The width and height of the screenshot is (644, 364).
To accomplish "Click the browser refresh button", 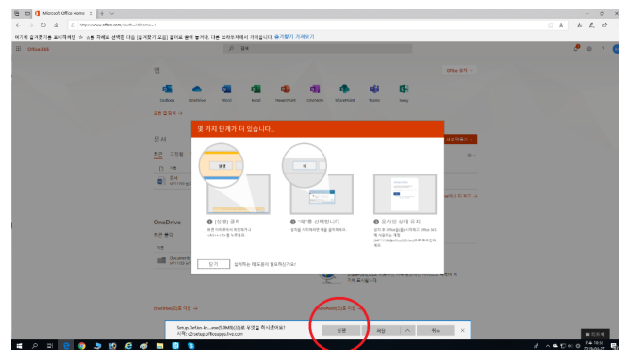I will coord(43,25).
